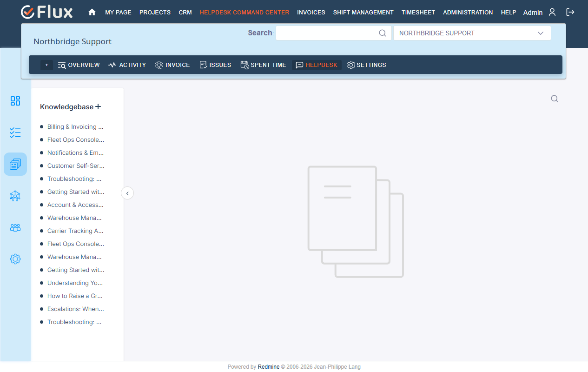The image size is (588, 372).
Task: Select the knowledgebase sidebar icon
Action: click(x=15, y=164)
